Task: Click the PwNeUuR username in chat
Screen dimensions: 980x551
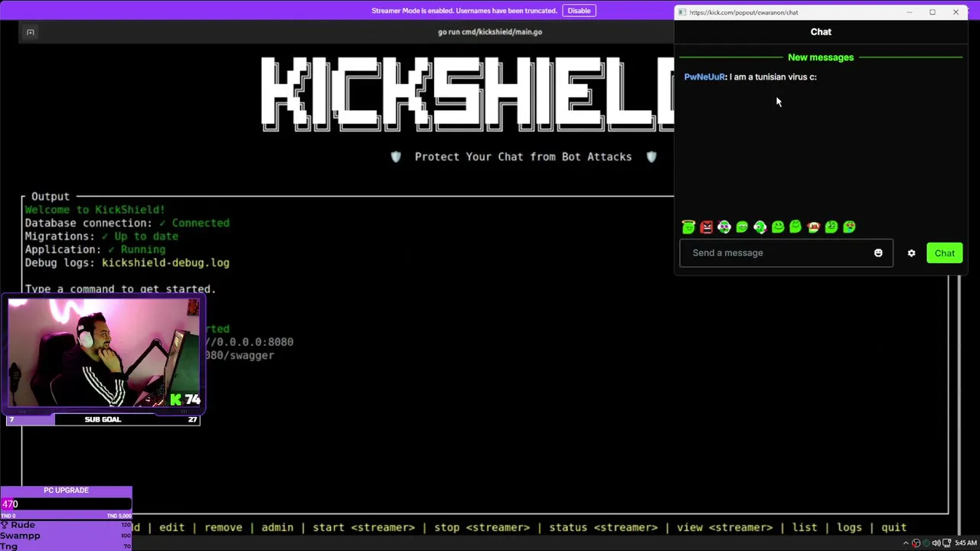Action: coord(704,77)
